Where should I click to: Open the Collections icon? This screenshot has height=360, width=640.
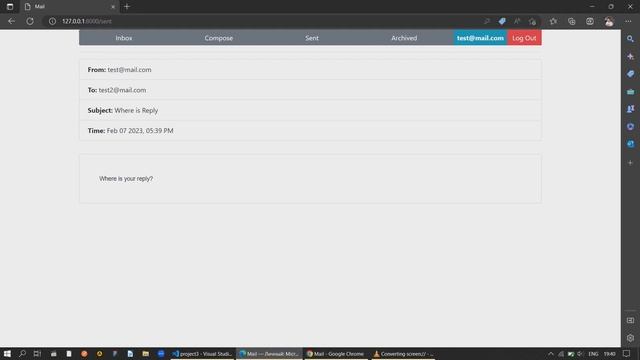coord(572,21)
